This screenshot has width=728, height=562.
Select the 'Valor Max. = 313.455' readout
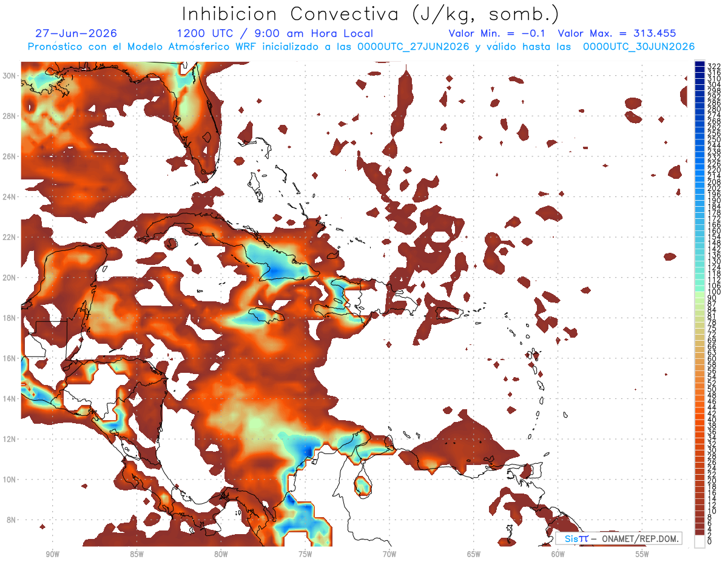tap(617, 33)
